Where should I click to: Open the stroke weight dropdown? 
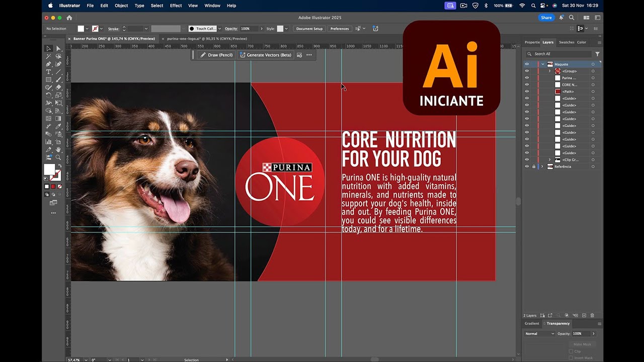tap(146, 29)
